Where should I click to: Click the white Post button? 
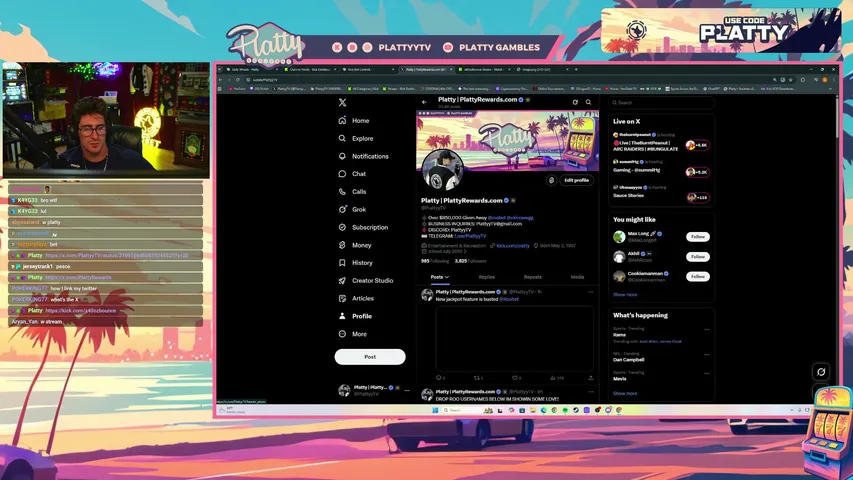coord(370,357)
